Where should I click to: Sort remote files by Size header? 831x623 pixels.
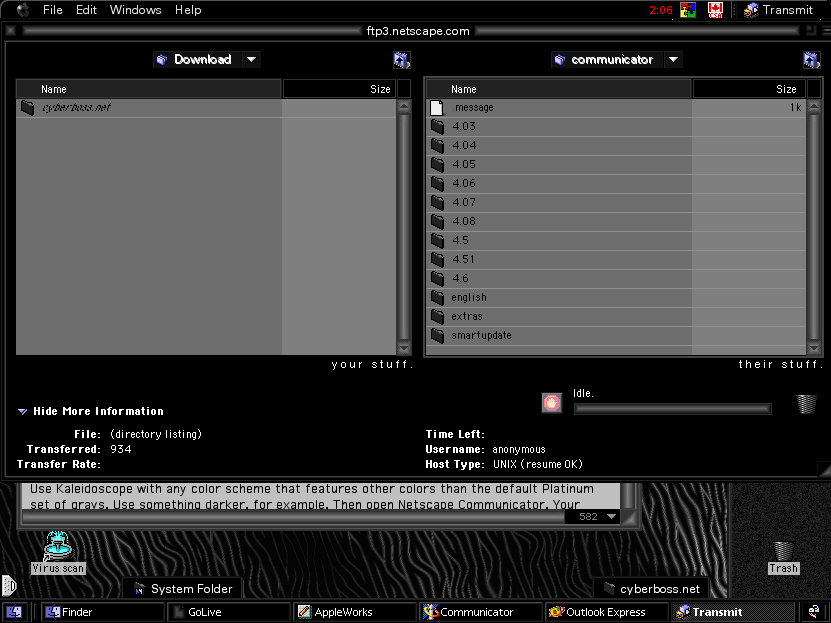[749, 89]
